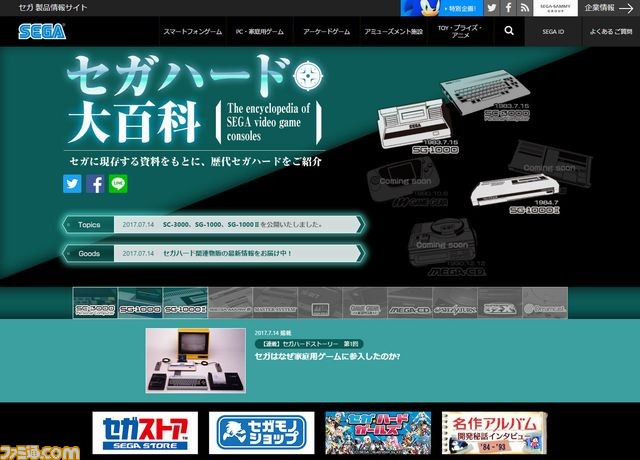Click the search magnifier icon
The image size is (640, 460).
pos(509,31)
